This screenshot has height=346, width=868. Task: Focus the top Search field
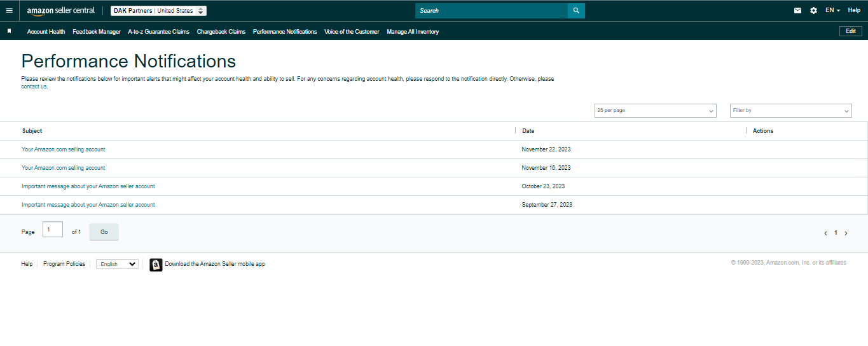[x=492, y=11]
